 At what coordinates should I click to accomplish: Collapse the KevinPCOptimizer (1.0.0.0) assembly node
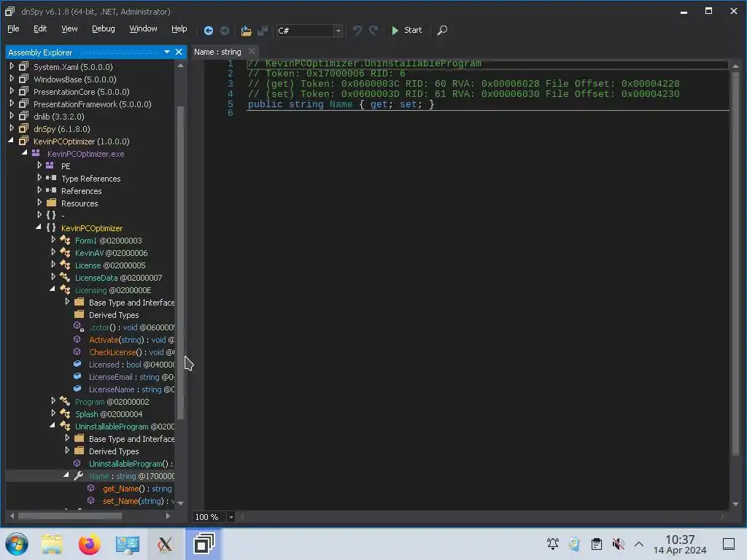(x=12, y=141)
